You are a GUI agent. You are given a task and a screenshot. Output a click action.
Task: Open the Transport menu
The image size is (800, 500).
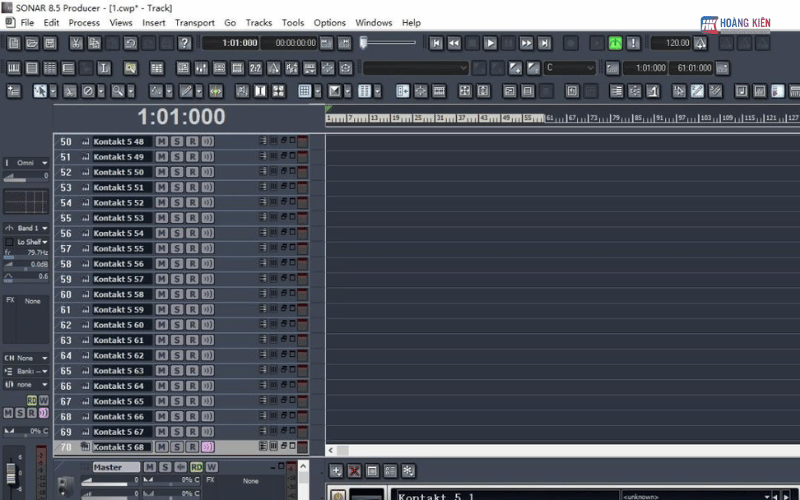point(194,22)
